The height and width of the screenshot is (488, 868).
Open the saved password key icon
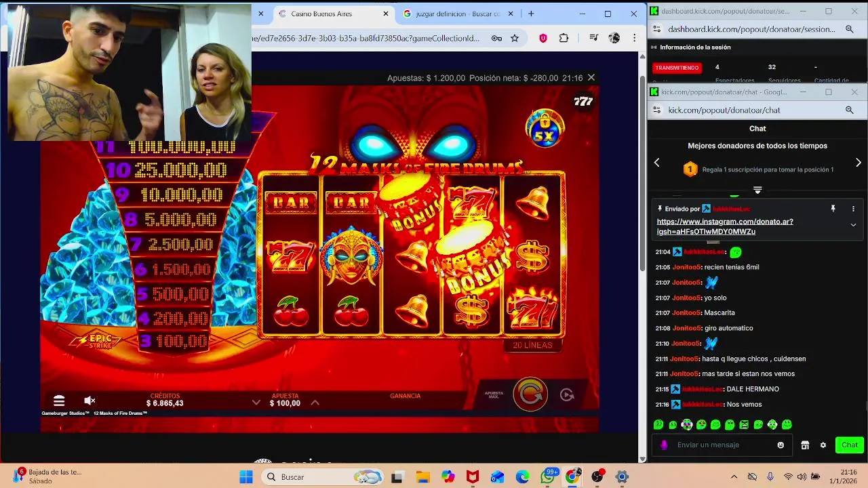[496, 38]
